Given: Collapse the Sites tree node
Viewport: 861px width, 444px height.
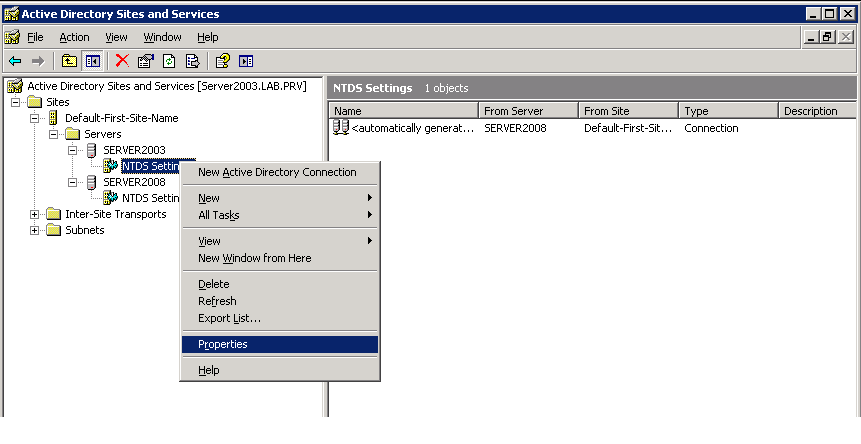Looking at the screenshot, I should point(15,102).
